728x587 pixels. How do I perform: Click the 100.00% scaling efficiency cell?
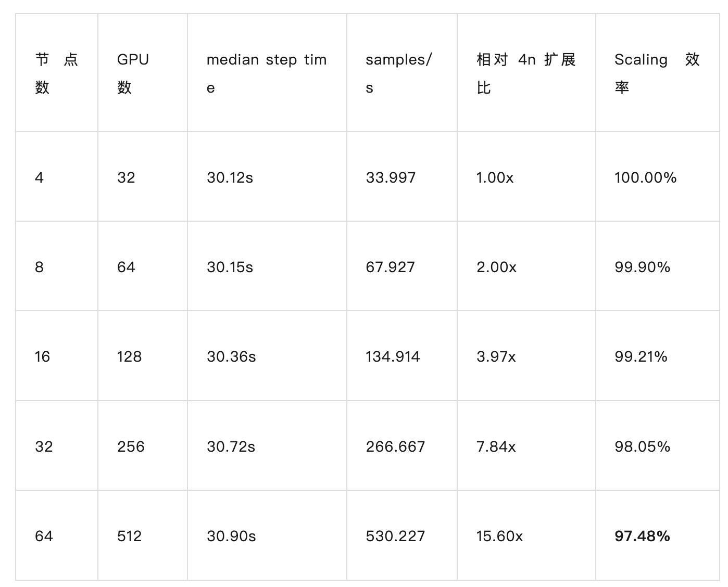tap(658, 177)
